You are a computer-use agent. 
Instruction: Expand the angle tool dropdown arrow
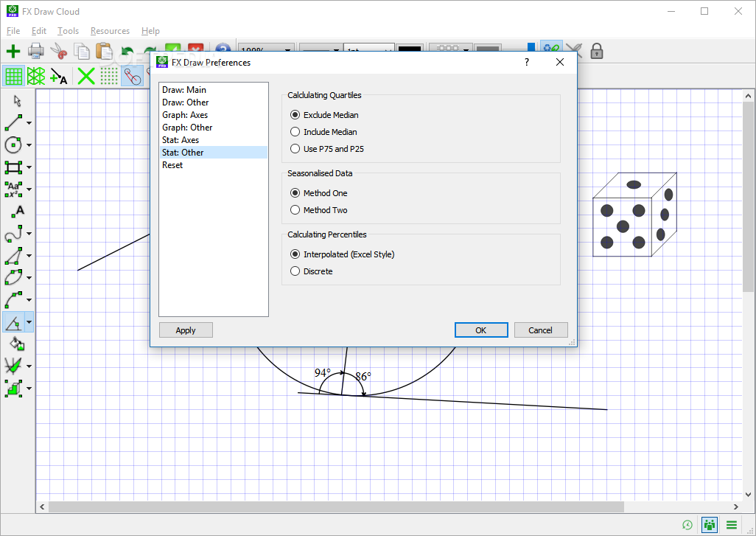tap(29, 321)
